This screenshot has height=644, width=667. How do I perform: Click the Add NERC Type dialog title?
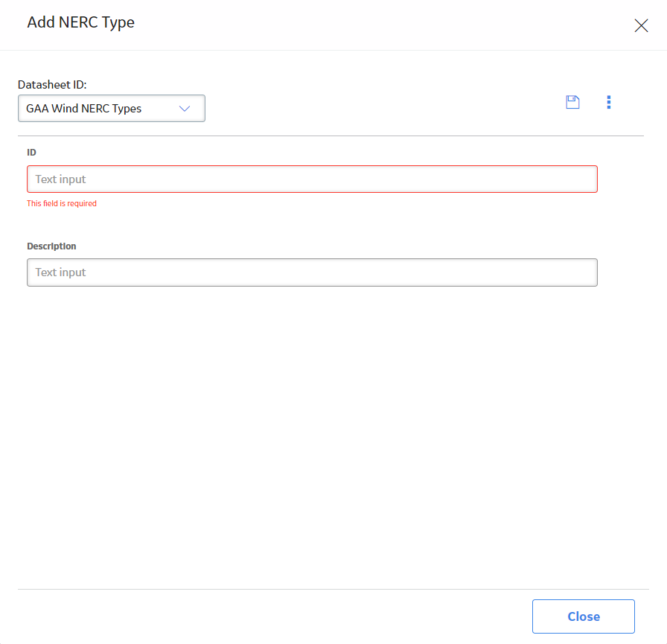(x=81, y=22)
